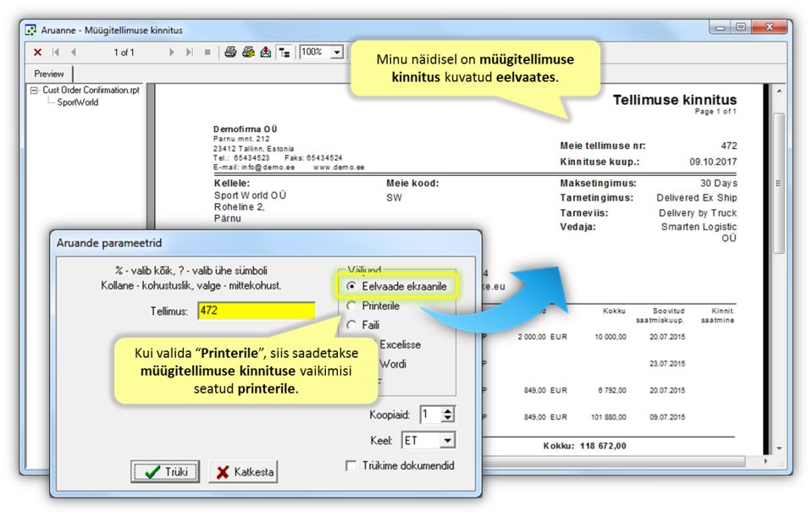Click the 'www.demo.ee' website text

point(340,168)
